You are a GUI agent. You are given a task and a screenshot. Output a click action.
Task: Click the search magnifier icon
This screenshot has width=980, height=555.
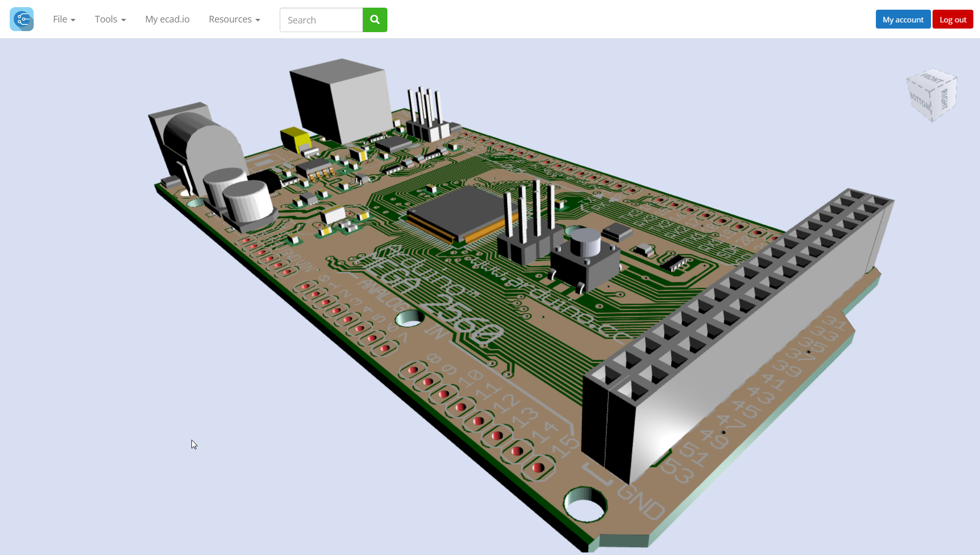tap(375, 19)
